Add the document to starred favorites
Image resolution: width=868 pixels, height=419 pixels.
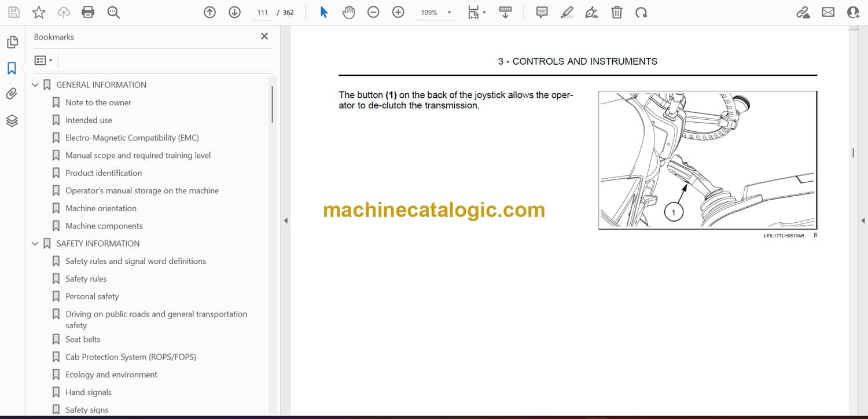39,12
